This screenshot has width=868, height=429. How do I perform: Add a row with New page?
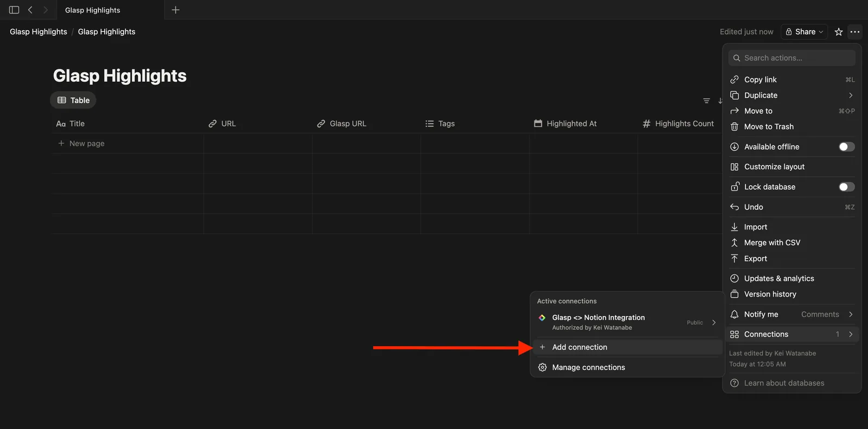click(x=81, y=144)
